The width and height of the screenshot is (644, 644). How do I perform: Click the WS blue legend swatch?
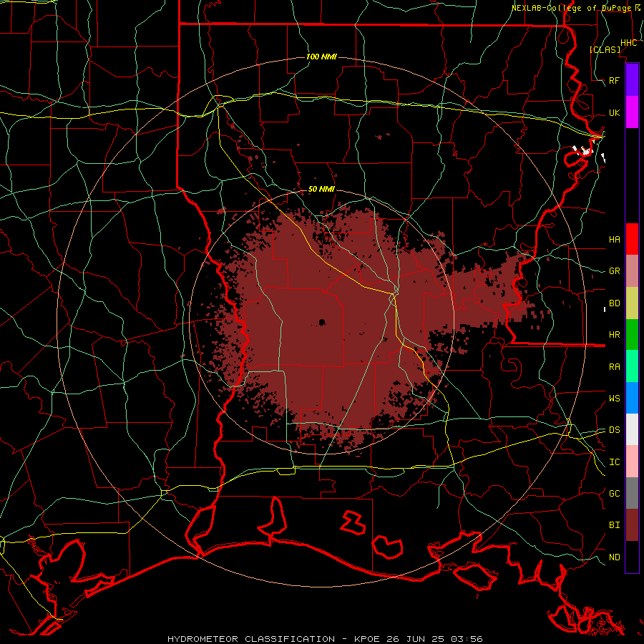[632, 398]
